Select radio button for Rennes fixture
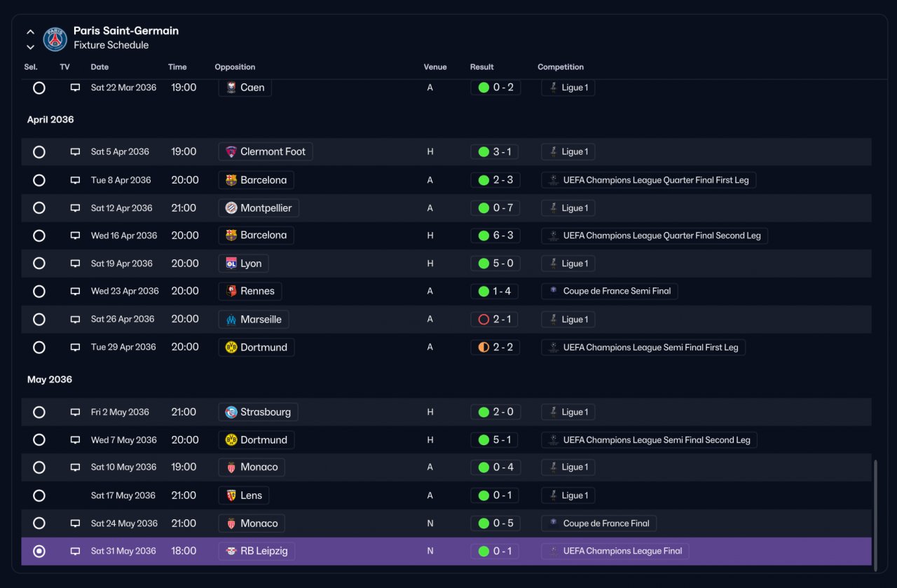 (39, 292)
